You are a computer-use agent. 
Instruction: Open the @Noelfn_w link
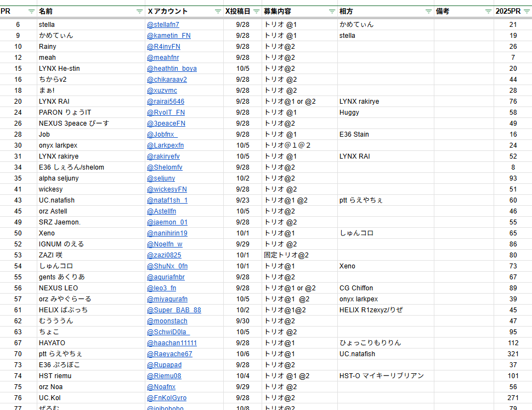tap(165, 244)
